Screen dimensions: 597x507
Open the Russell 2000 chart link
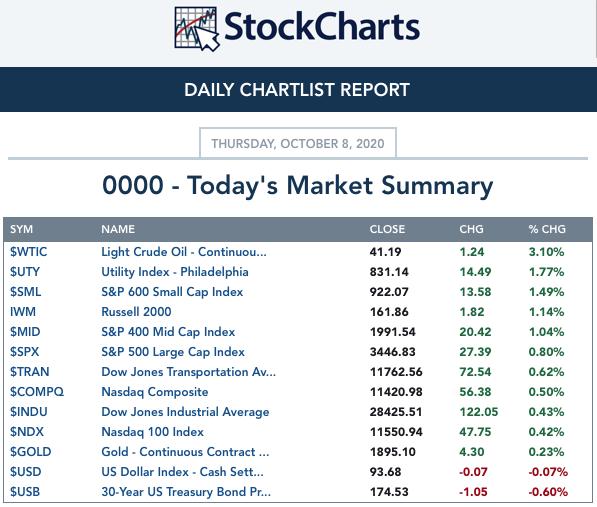pyautogui.click(x=136, y=312)
